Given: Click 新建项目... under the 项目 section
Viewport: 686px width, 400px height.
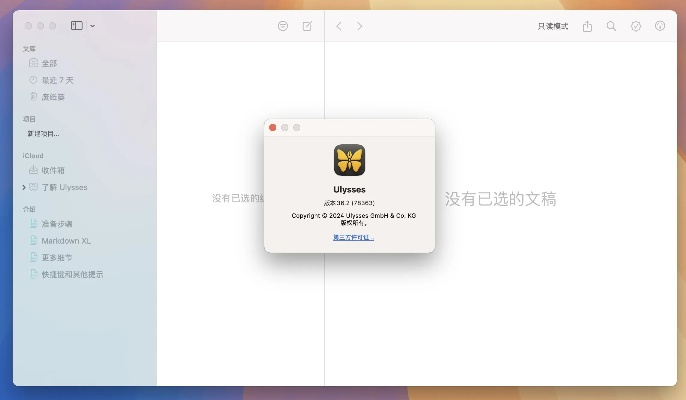Looking at the screenshot, I should [43, 134].
